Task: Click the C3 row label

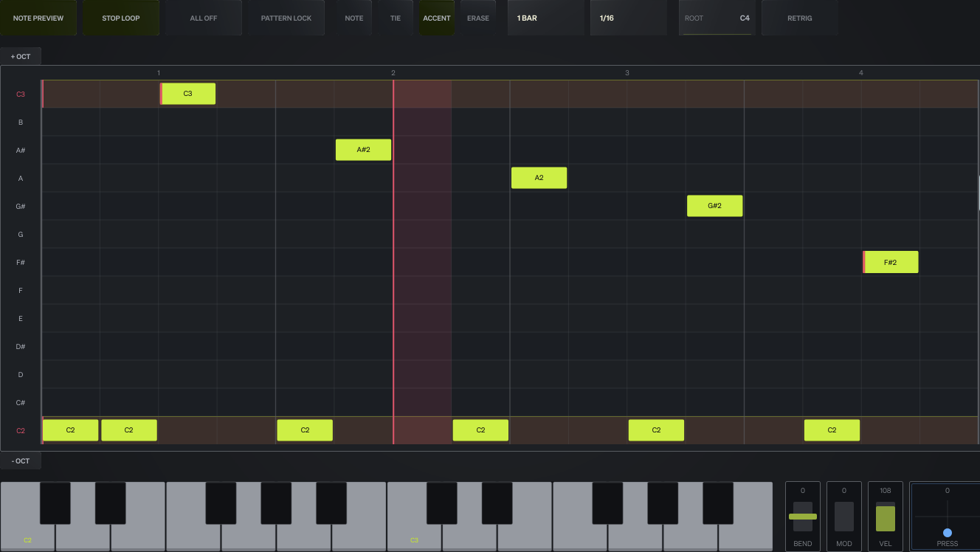Action: click(21, 94)
